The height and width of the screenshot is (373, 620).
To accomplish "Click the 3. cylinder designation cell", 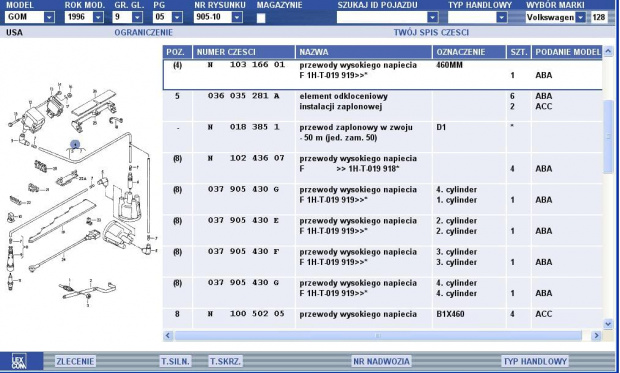I will pos(456,257).
